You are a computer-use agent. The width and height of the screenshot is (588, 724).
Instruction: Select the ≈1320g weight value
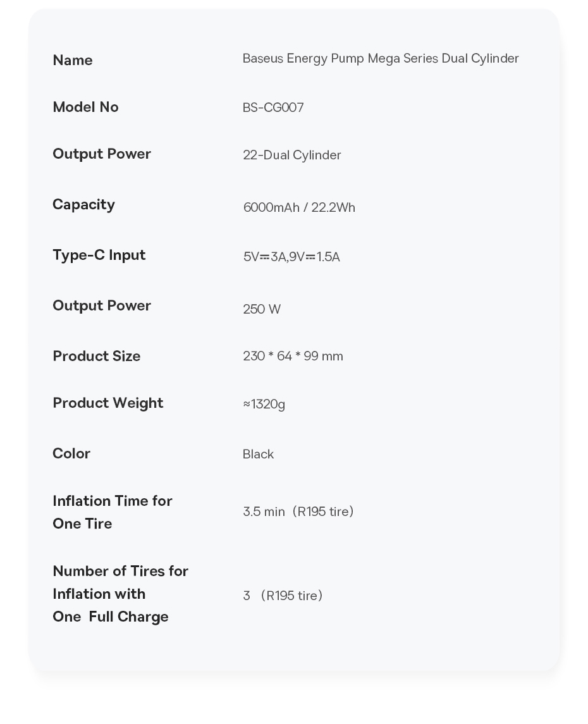[264, 405]
